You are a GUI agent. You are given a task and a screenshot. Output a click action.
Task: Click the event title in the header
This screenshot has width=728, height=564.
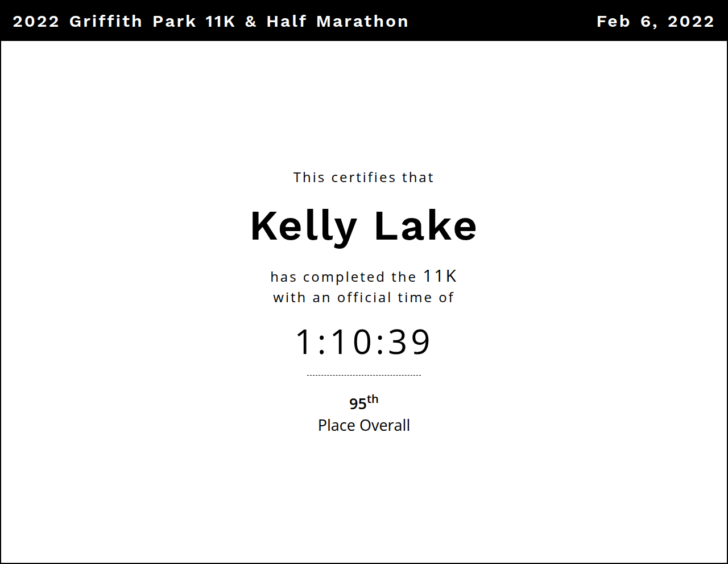(x=210, y=22)
